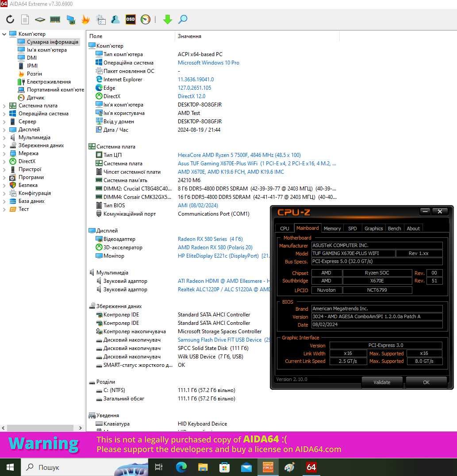457x476 pixels.
Task: Open the Windows Start menu
Action: 10,467
